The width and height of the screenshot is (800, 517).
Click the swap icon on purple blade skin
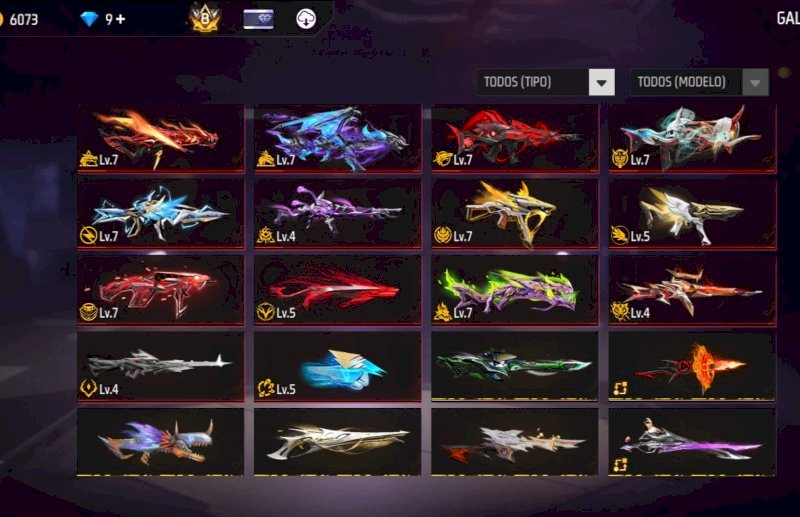click(620, 465)
